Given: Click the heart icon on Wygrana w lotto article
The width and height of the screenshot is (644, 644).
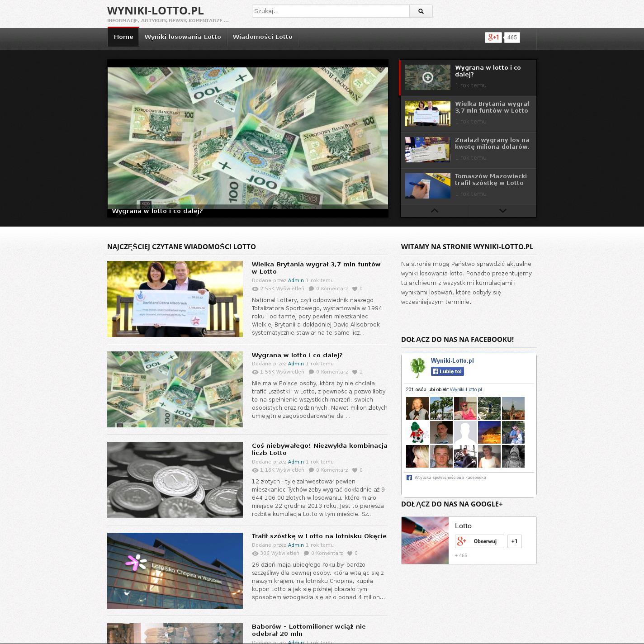Looking at the screenshot, I should (355, 372).
